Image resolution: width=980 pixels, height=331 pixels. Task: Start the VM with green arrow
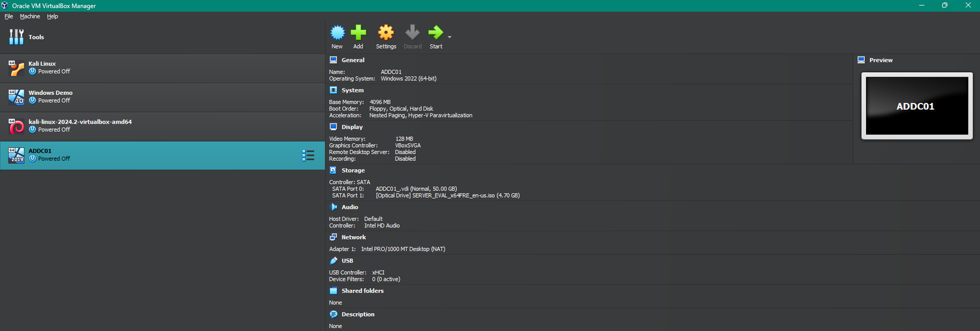tap(435, 32)
